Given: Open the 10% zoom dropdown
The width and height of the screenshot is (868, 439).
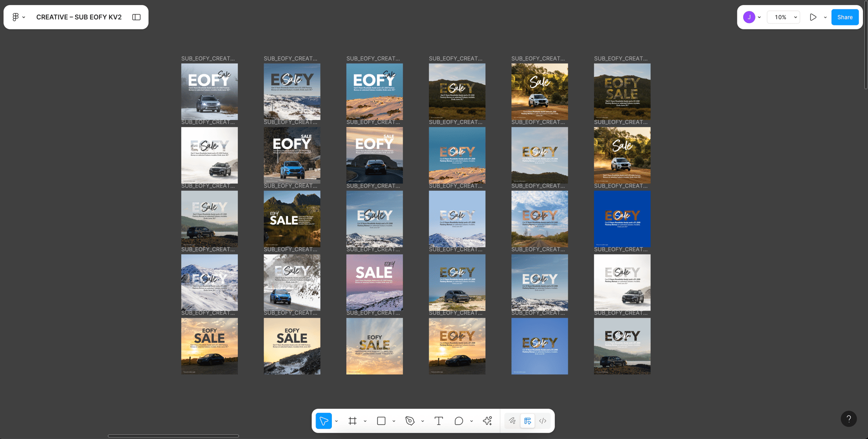Looking at the screenshot, I should coord(784,17).
